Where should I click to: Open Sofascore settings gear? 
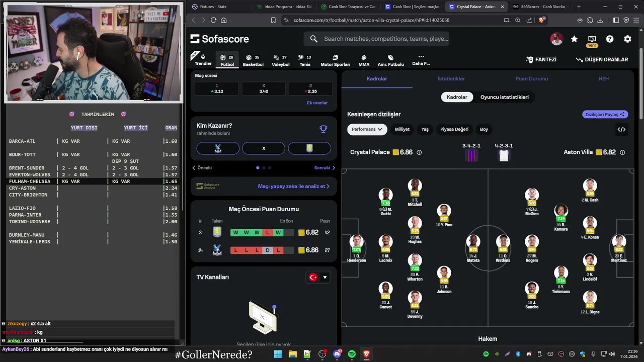point(627,39)
